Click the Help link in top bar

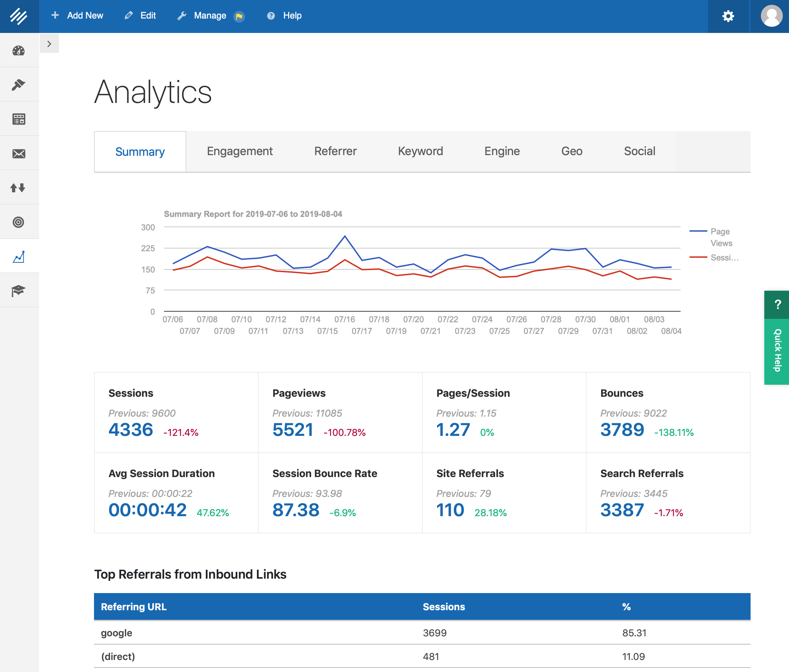pos(292,16)
